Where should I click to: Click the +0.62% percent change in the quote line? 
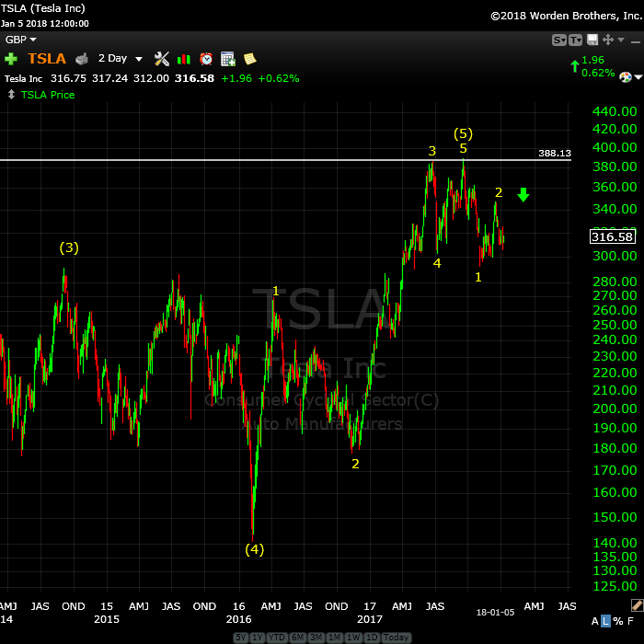(279, 78)
